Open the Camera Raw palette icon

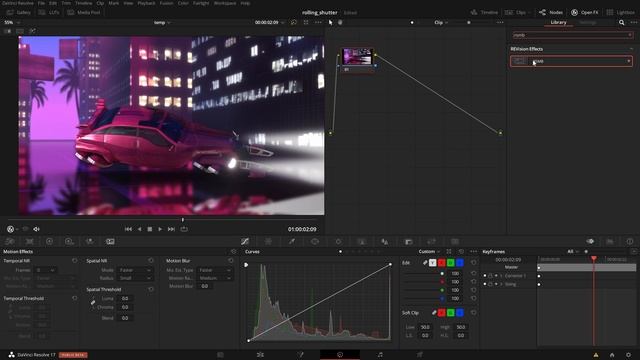tap(10, 242)
